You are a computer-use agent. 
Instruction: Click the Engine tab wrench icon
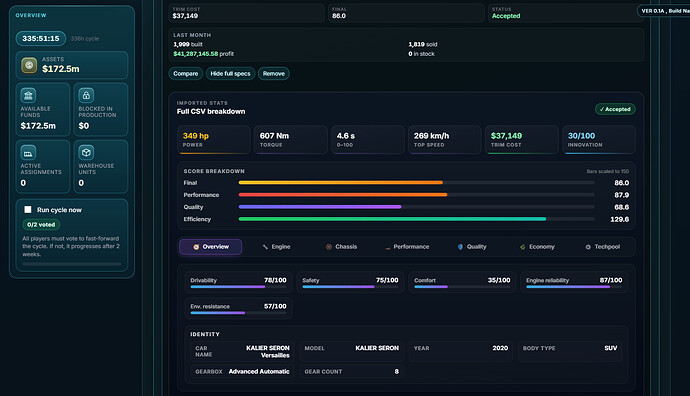click(265, 247)
